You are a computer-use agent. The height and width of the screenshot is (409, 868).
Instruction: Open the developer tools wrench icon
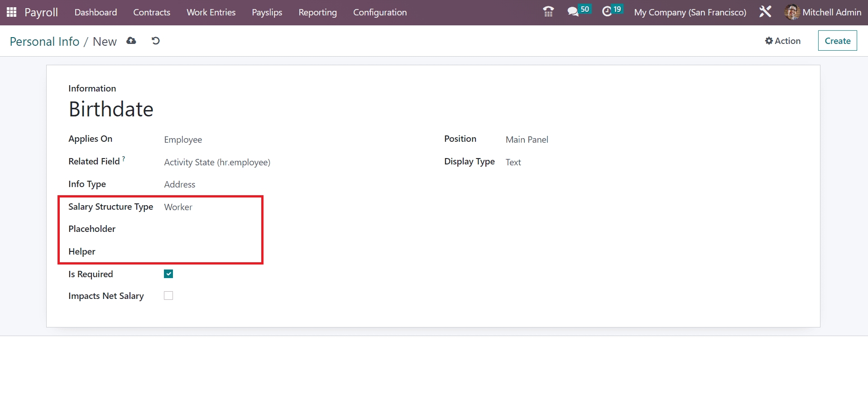(765, 12)
